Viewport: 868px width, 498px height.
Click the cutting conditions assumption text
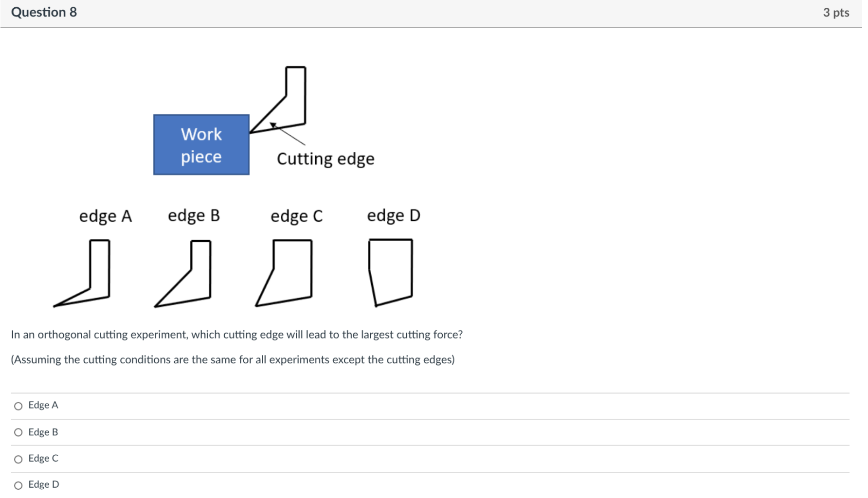(x=233, y=360)
